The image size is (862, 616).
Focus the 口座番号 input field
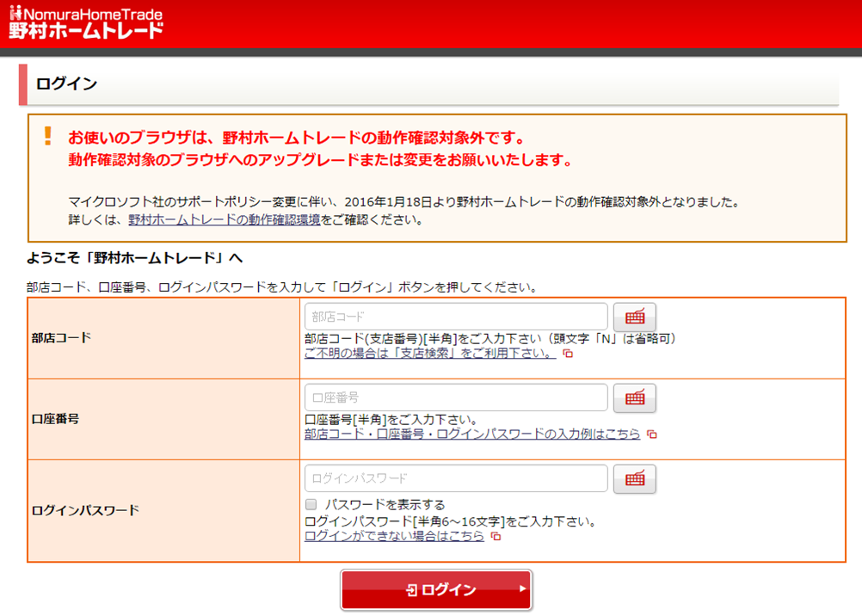coord(456,397)
